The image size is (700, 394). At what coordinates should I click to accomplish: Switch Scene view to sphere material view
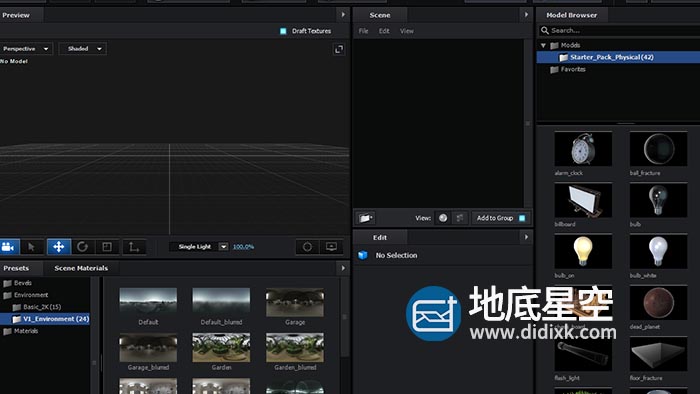coord(443,218)
